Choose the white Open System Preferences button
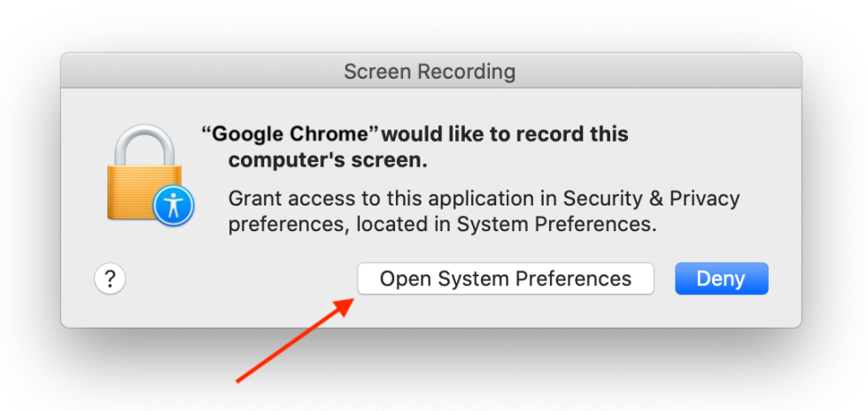This screenshot has width=868, height=411. [x=506, y=279]
